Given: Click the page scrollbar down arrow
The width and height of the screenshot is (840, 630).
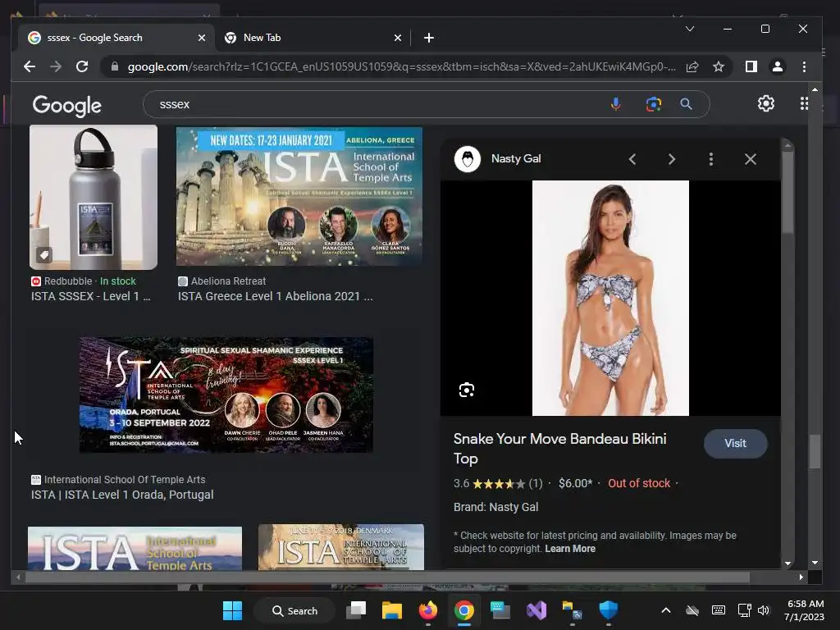Looking at the screenshot, I should [x=815, y=563].
